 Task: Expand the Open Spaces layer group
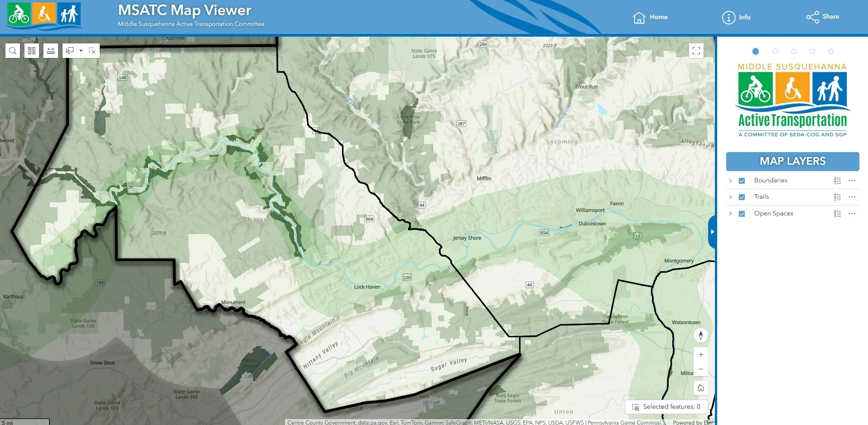730,214
